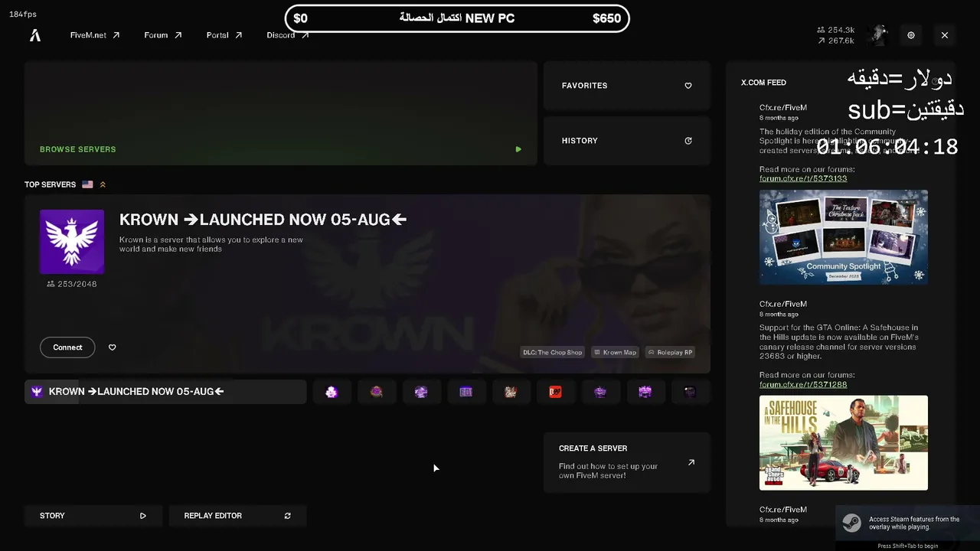
Task: Select the KROWN entry in server strip
Action: pos(165,392)
